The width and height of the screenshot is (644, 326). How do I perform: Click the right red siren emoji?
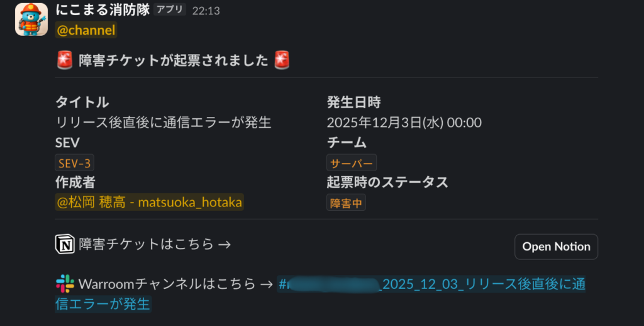282,60
